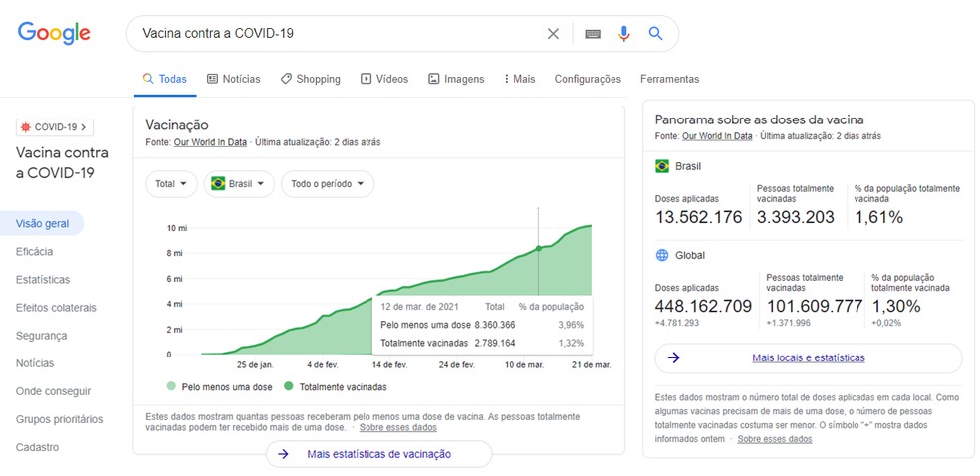The height and width of the screenshot is (476, 980).
Task: Select Notícias in sidebar
Action: (35, 362)
